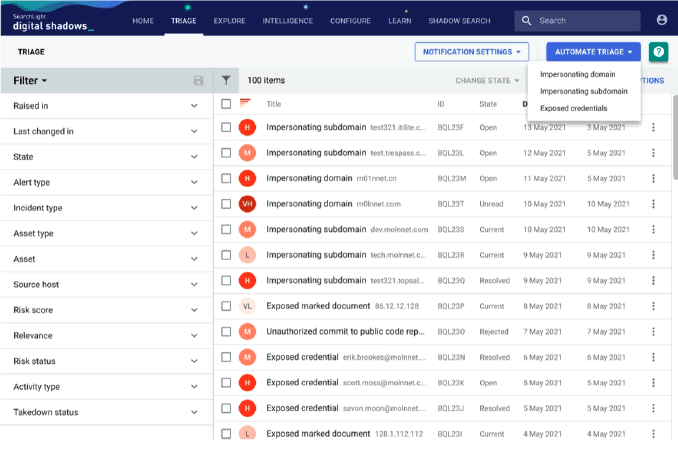Expand the Incident type filter
The image size is (678, 449).
106,208
